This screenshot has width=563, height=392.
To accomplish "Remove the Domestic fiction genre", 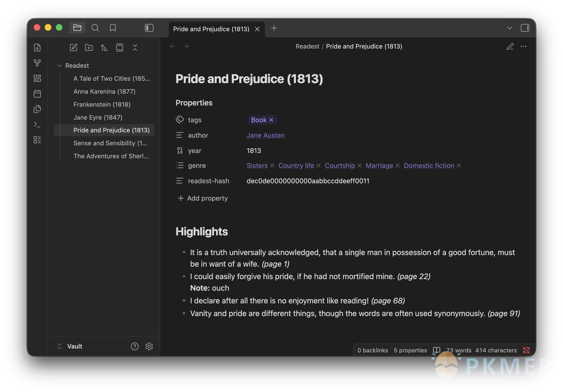I will click(x=459, y=166).
